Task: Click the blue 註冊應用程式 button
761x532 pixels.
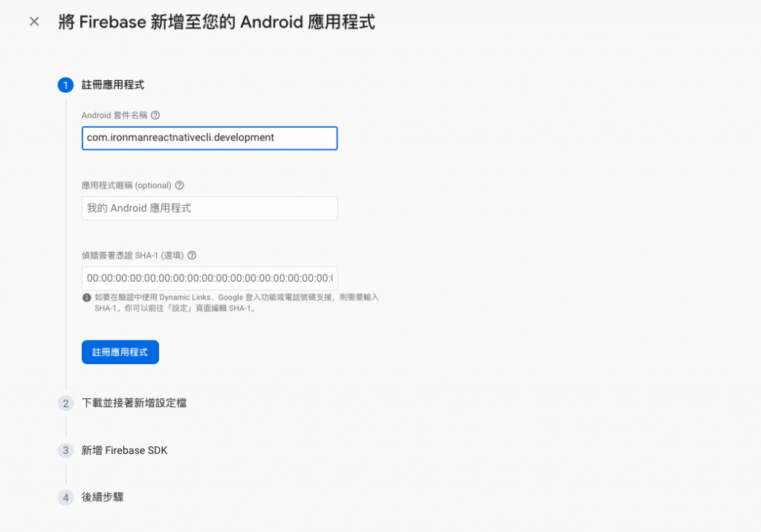Action: (x=120, y=352)
